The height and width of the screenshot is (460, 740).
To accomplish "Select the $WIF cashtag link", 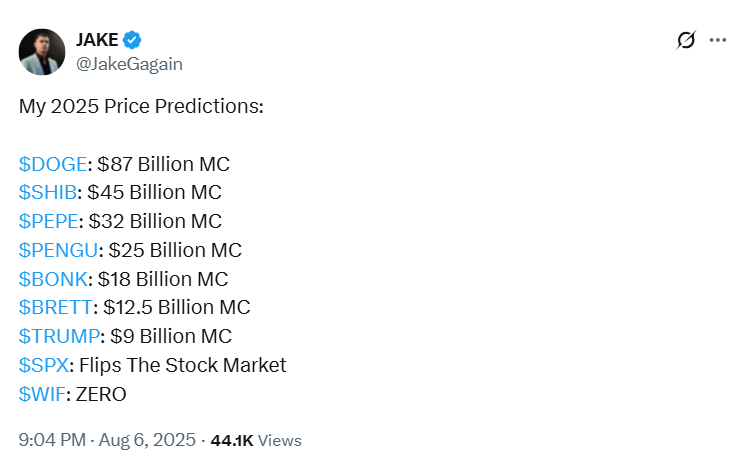I will pos(42,394).
